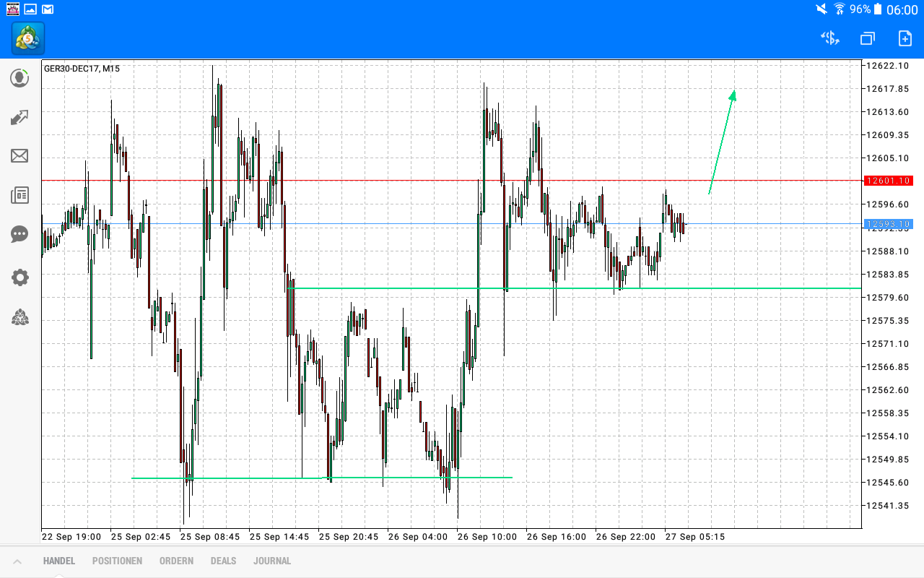
Task: Open the Mailbox envelope icon
Action: 19,156
